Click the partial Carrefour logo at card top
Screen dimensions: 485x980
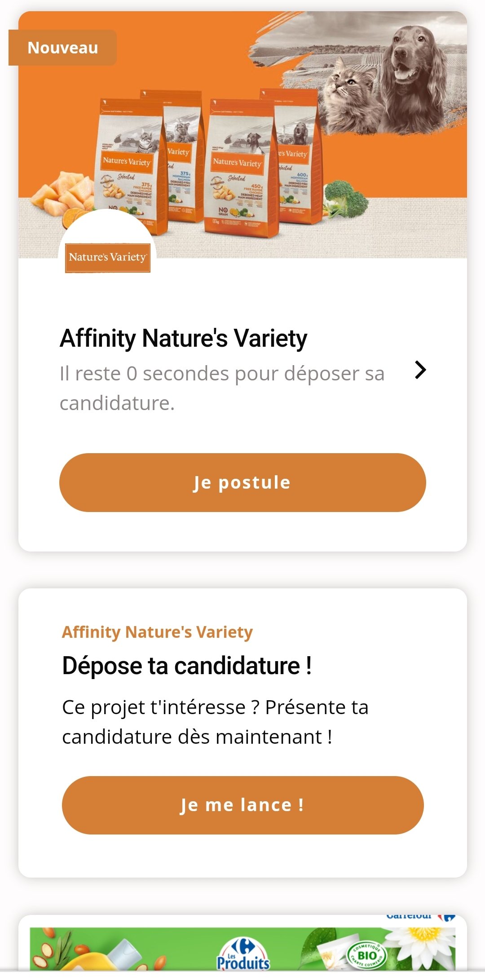[420, 917]
